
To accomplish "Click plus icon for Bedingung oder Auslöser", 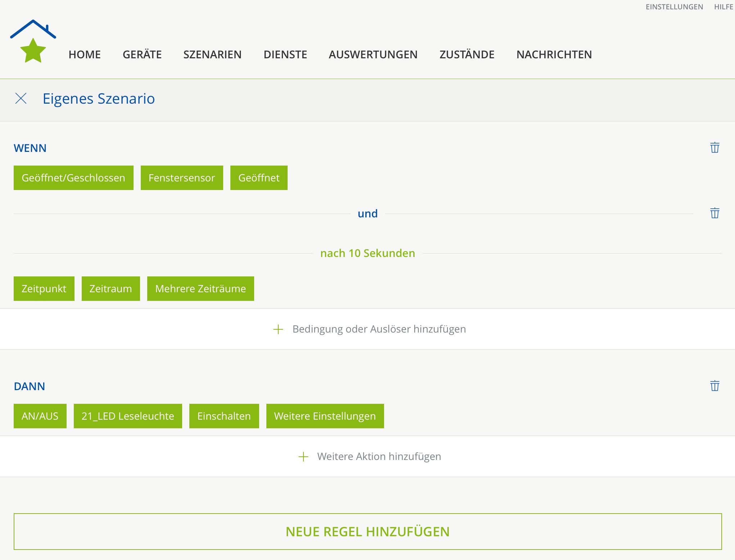I will point(278,329).
